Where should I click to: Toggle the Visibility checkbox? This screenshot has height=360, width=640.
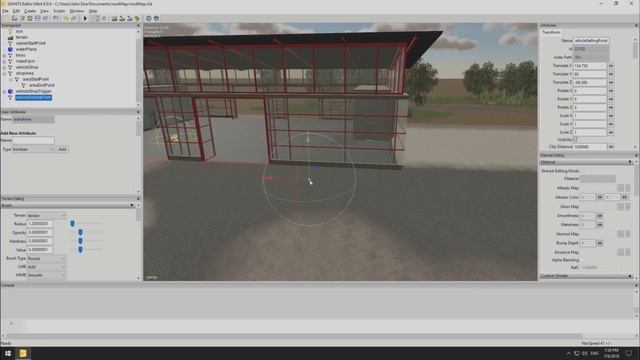click(575, 139)
